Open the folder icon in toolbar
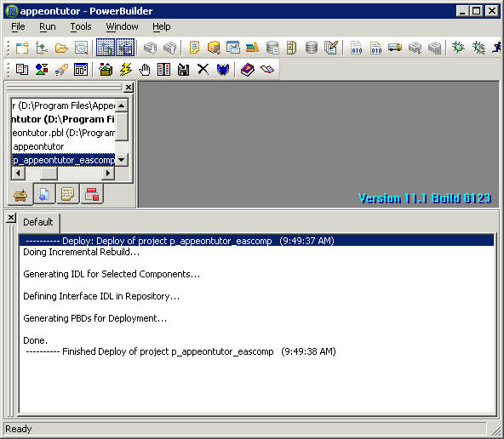The height and width of the screenshot is (439, 504). 61,48
